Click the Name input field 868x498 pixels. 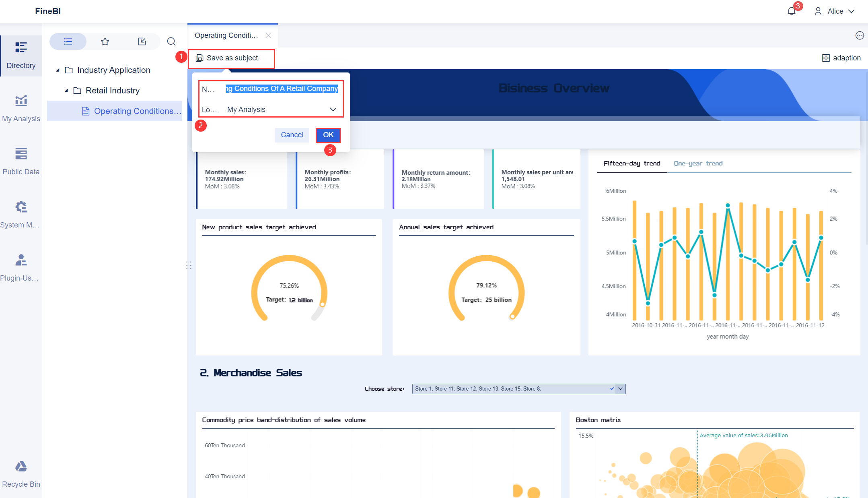tap(282, 89)
